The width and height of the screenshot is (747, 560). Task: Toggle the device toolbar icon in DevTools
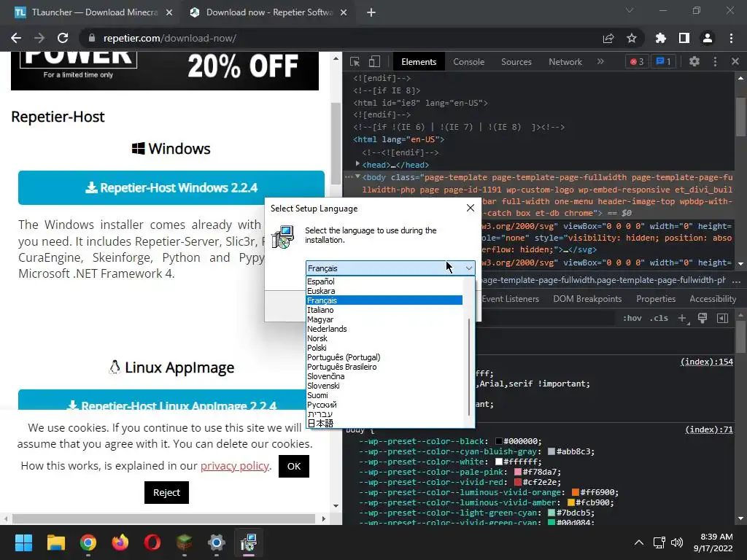point(374,61)
